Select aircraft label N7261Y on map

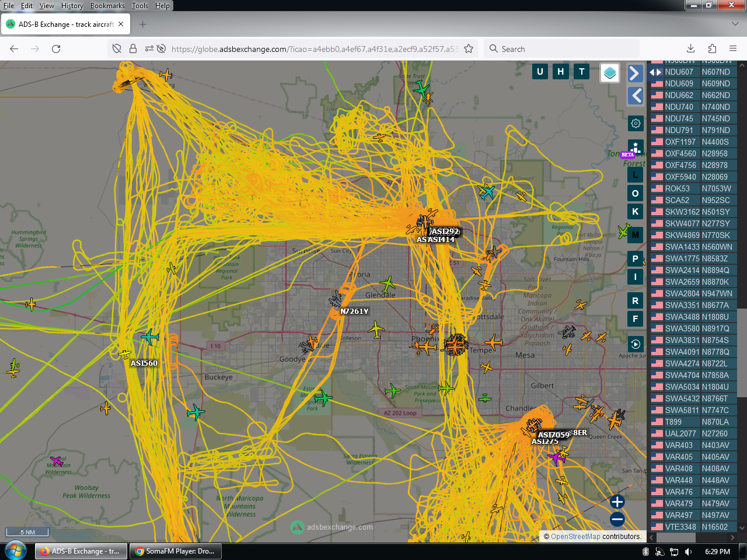coord(355,311)
